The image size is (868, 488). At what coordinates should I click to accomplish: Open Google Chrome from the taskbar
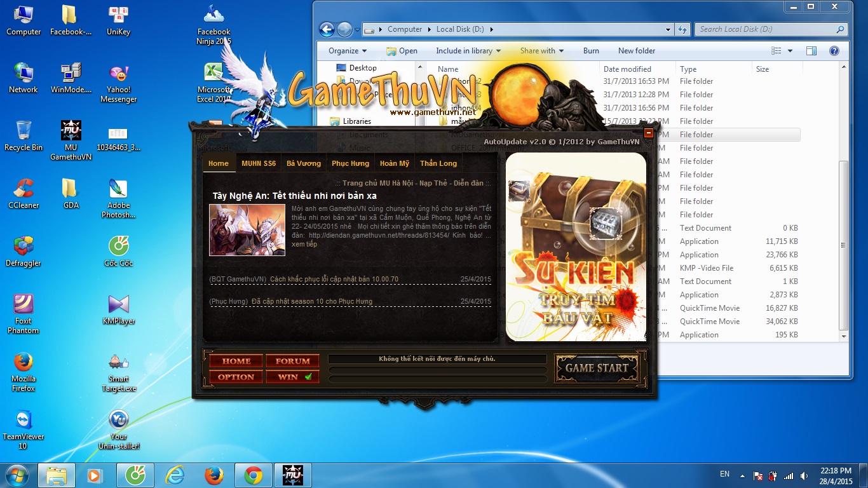coord(254,475)
